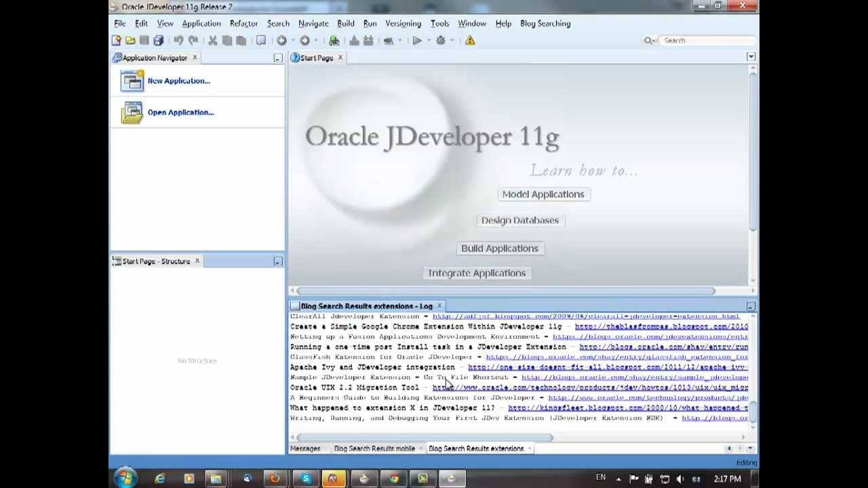Open Internet Explorer from the taskbar
The image size is (868, 488).
pos(160,479)
